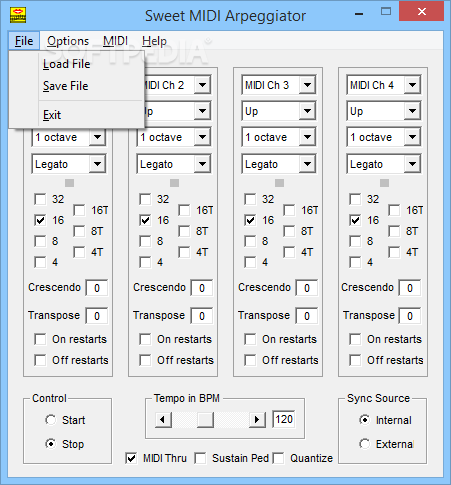Enable On restarts under MIDI Ch 2
451x485 pixels.
(145, 339)
